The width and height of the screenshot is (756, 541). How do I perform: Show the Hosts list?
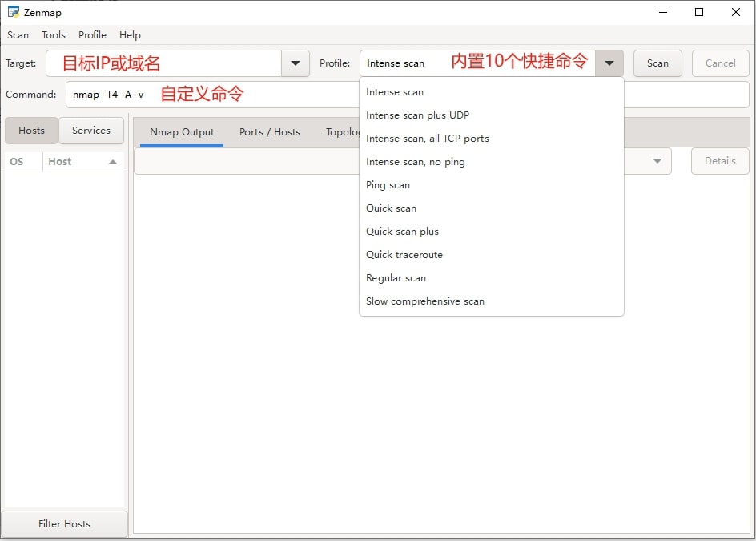pyautogui.click(x=32, y=131)
